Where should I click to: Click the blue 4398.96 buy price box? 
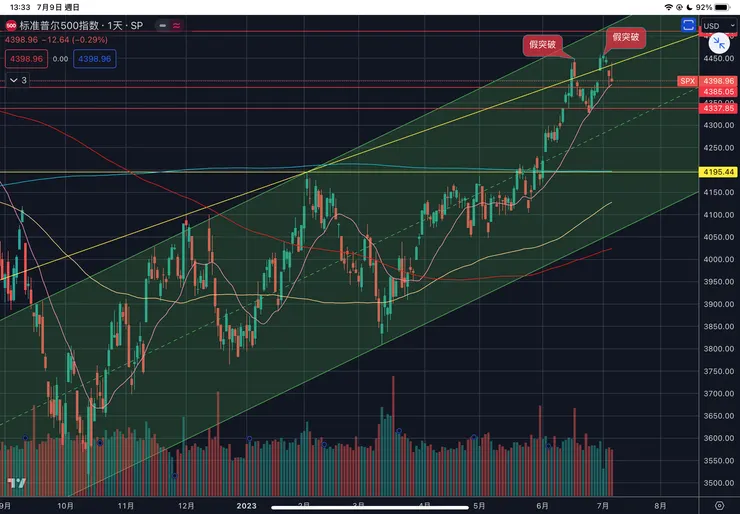click(96, 59)
